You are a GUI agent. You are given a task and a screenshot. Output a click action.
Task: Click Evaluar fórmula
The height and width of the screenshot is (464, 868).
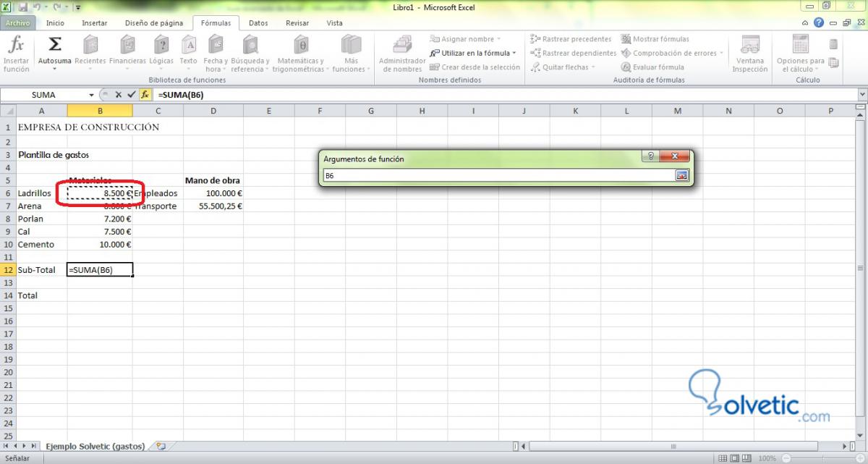(652, 67)
